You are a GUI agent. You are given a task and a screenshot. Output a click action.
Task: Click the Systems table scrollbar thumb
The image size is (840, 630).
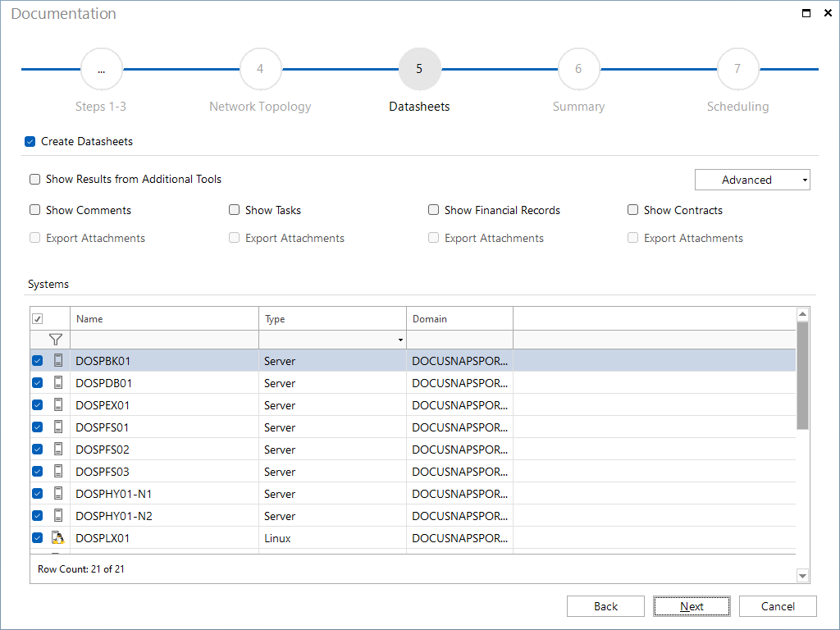click(802, 376)
